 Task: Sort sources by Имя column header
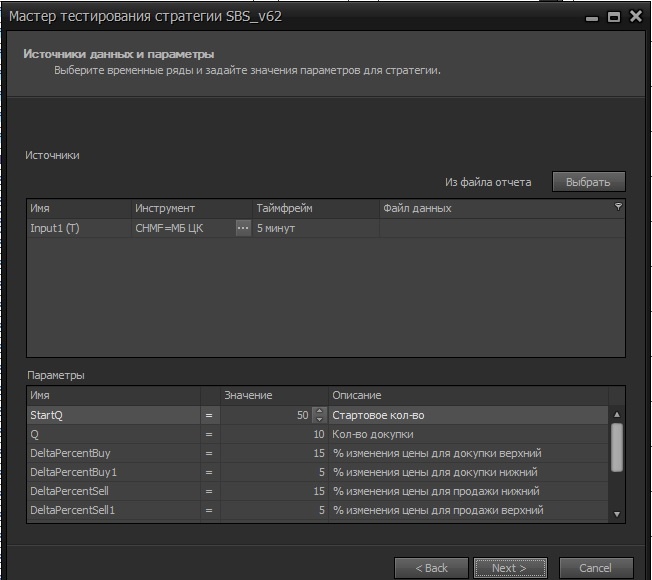(79, 208)
